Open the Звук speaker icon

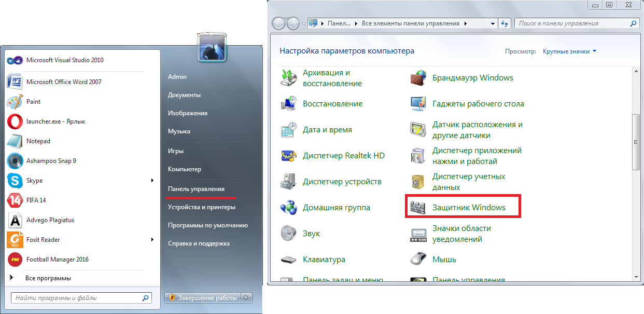click(289, 234)
